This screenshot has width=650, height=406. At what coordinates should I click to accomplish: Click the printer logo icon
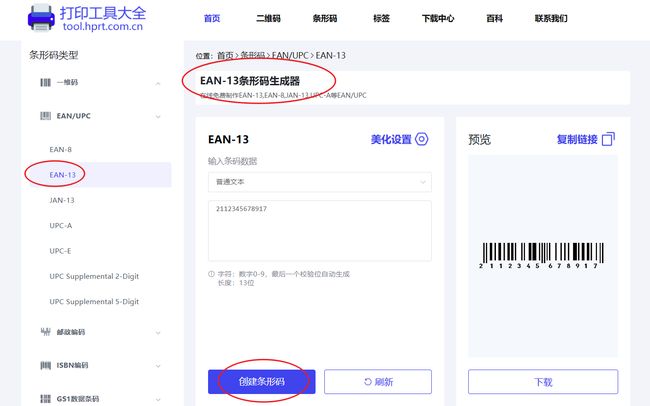click(x=41, y=17)
